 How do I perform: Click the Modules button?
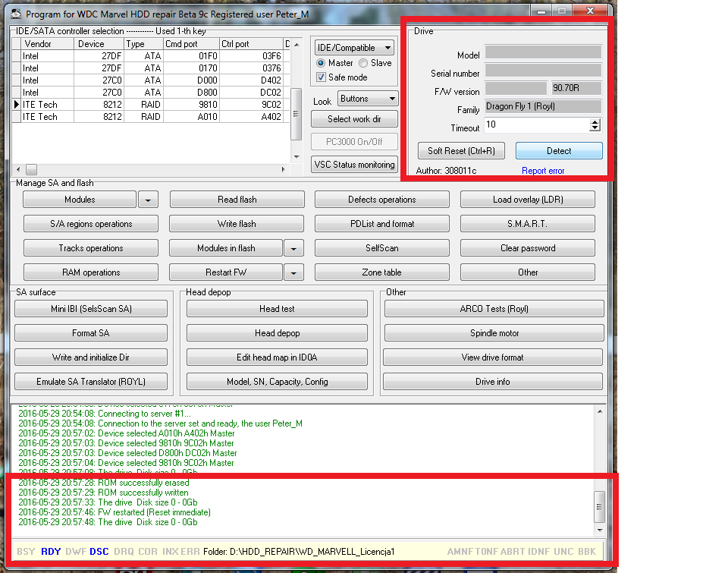[80, 200]
